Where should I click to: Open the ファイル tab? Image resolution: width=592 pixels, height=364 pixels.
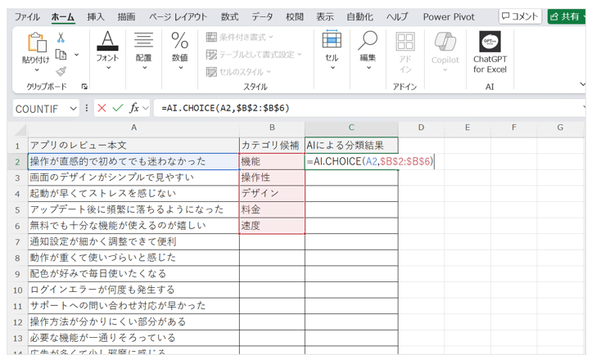(27, 17)
